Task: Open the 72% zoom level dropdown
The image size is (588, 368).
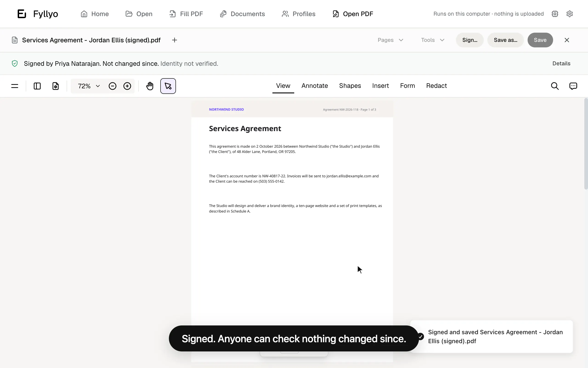Action: pyautogui.click(x=89, y=86)
